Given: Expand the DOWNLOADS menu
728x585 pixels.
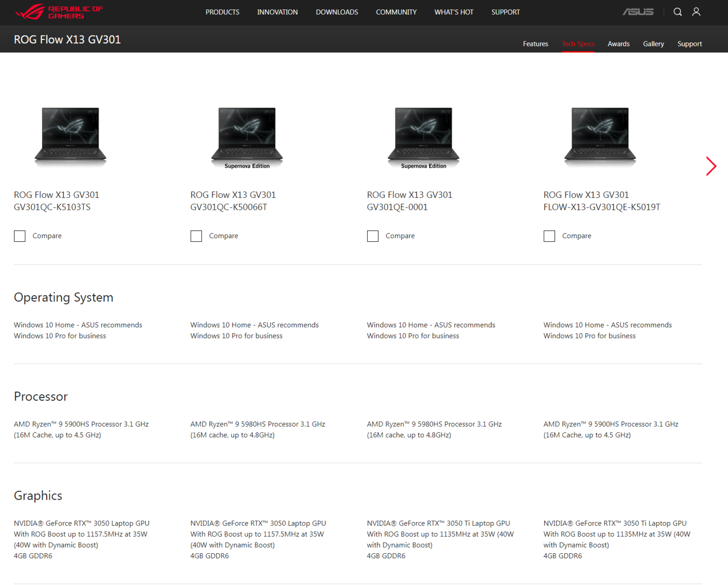Looking at the screenshot, I should 337,12.
